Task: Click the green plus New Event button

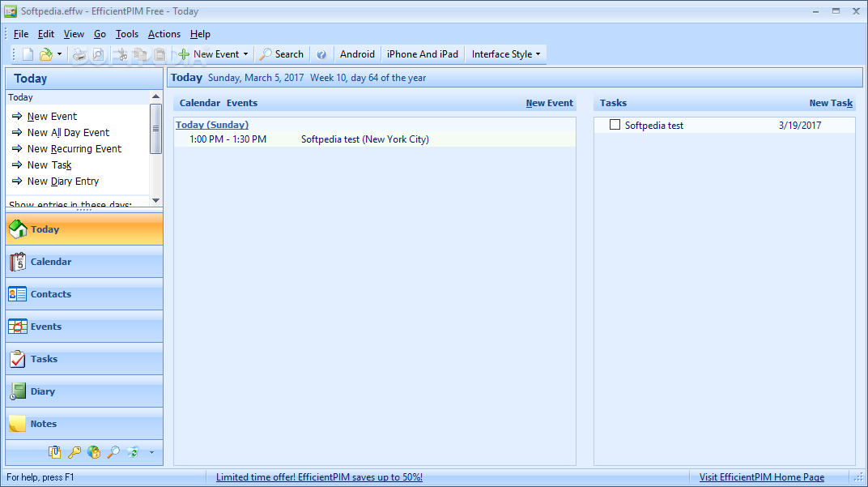Action: coord(208,54)
